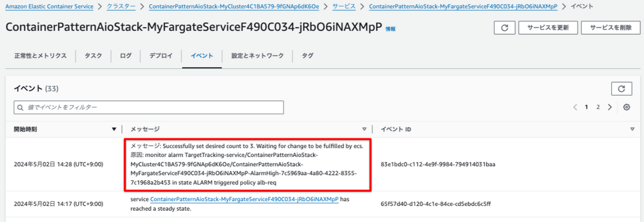644x222 pixels.
Task: Go to サービス breadcrumb link
Action: (x=344, y=6)
